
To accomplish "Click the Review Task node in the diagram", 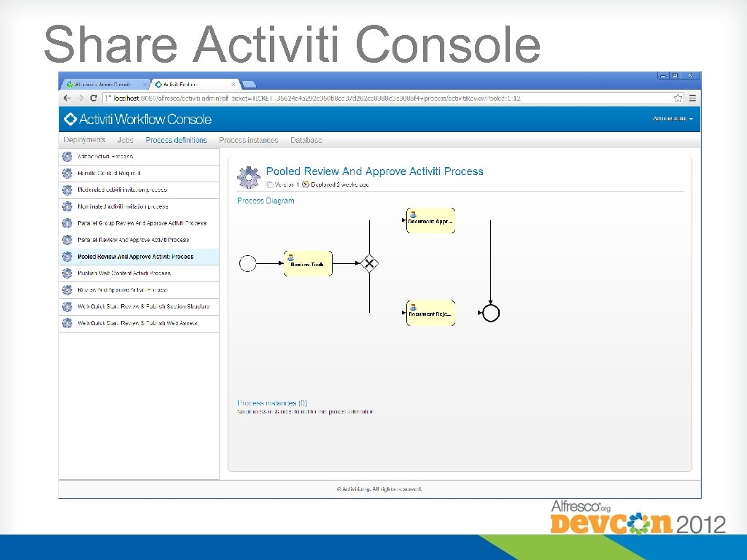I will point(308,263).
